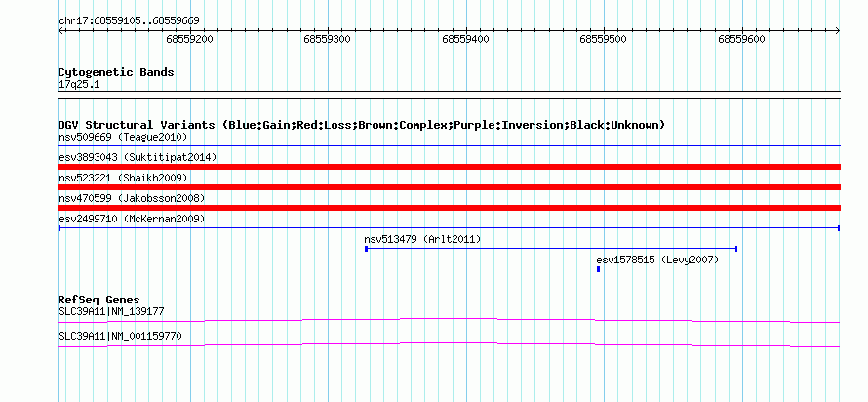Click the small blue esv1578515 marker
Image resolution: width=868 pixels, height=402 pixels.
(x=599, y=269)
